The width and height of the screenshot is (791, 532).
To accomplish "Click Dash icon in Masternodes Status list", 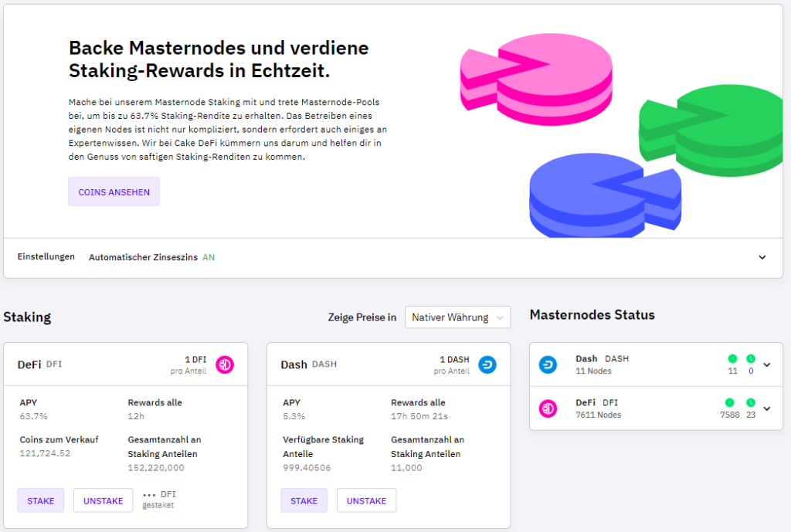I will pos(548,364).
